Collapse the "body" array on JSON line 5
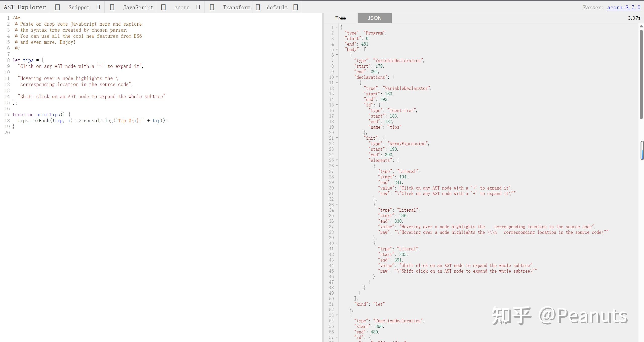This screenshot has height=342, width=644. pos(337,50)
